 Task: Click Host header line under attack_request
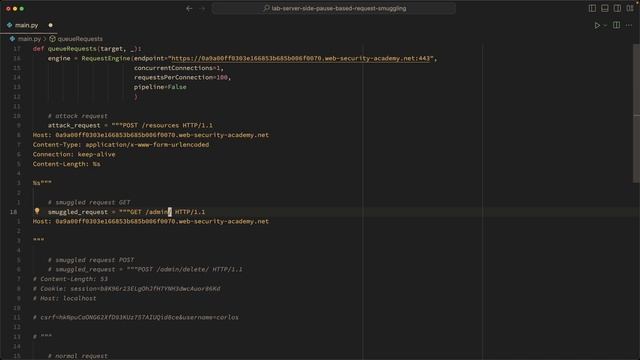pyautogui.click(x=151, y=135)
